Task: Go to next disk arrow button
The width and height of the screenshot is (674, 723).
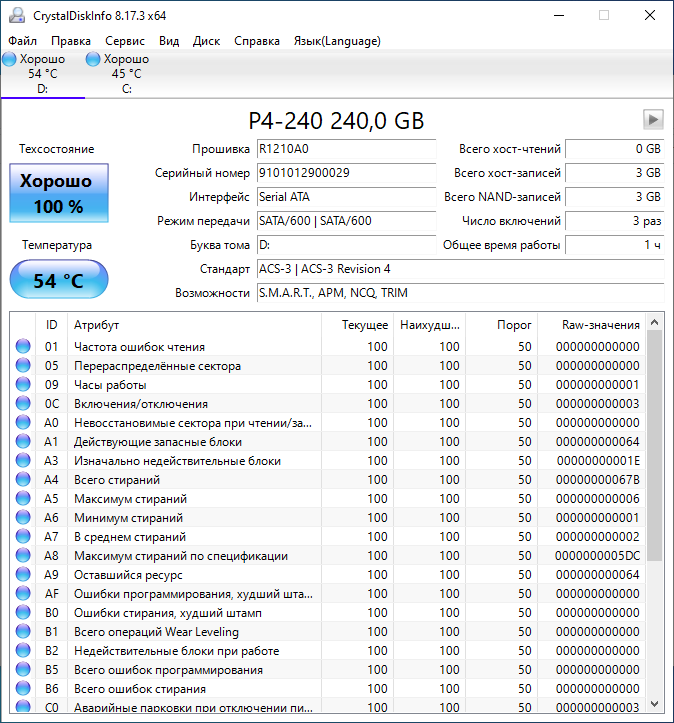Action: tap(653, 120)
